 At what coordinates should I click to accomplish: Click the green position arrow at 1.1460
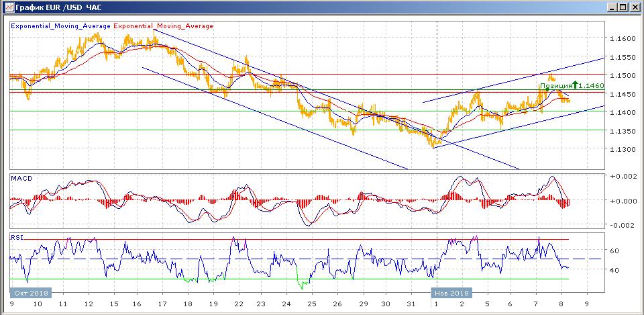[575, 85]
